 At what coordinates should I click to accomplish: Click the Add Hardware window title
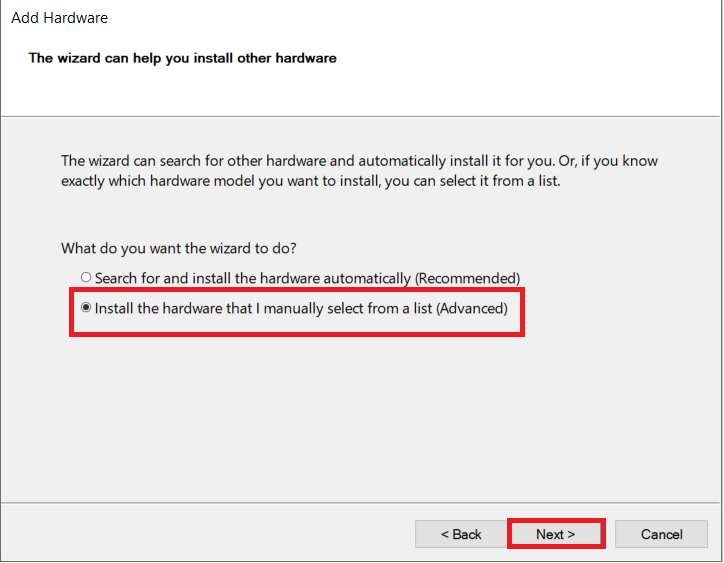(x=59, y=18)
